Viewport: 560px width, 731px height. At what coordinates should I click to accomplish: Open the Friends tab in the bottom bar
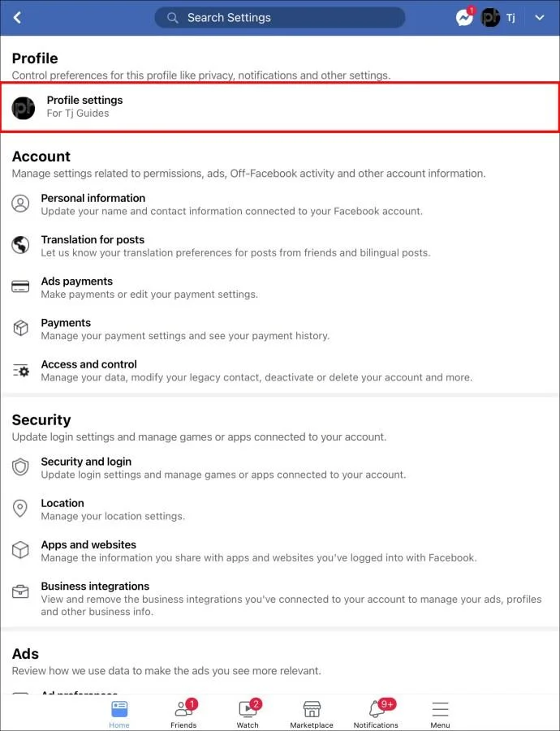pos(183,713)
